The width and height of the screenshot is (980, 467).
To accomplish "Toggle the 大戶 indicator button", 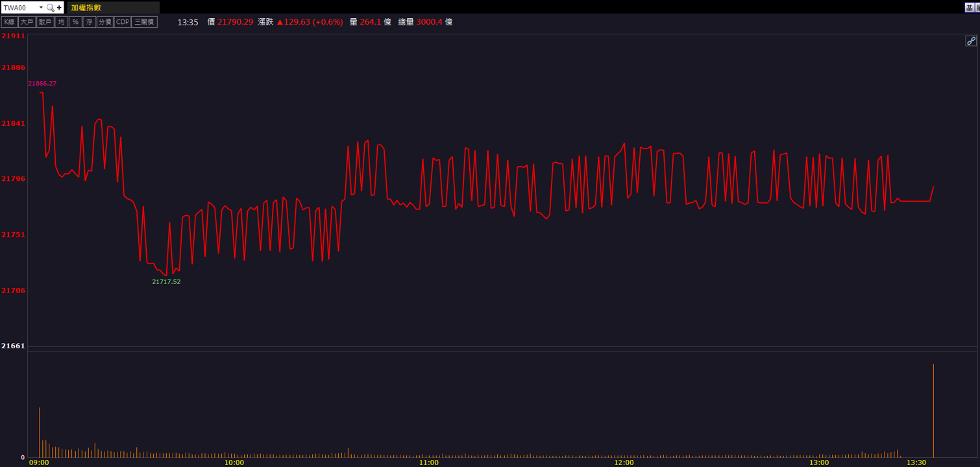I will [x=27, y=22].
